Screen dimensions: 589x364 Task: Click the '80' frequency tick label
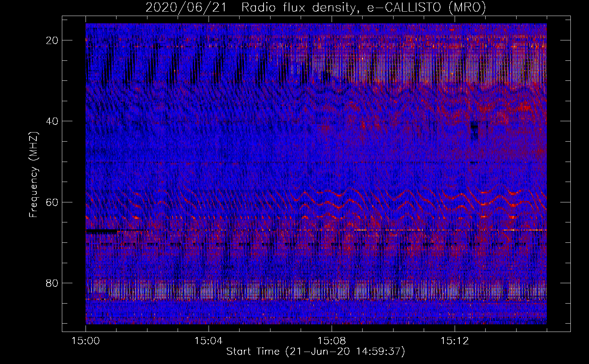52,283
